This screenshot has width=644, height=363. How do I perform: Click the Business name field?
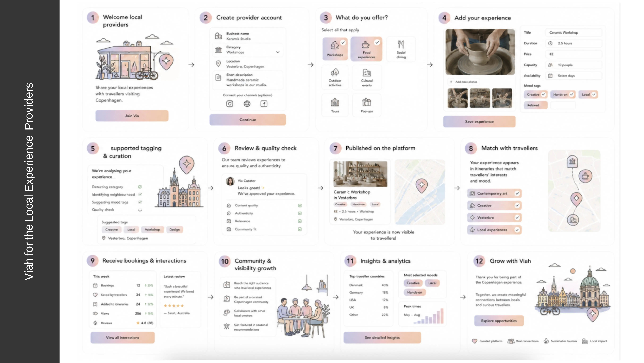click(248, 36)
